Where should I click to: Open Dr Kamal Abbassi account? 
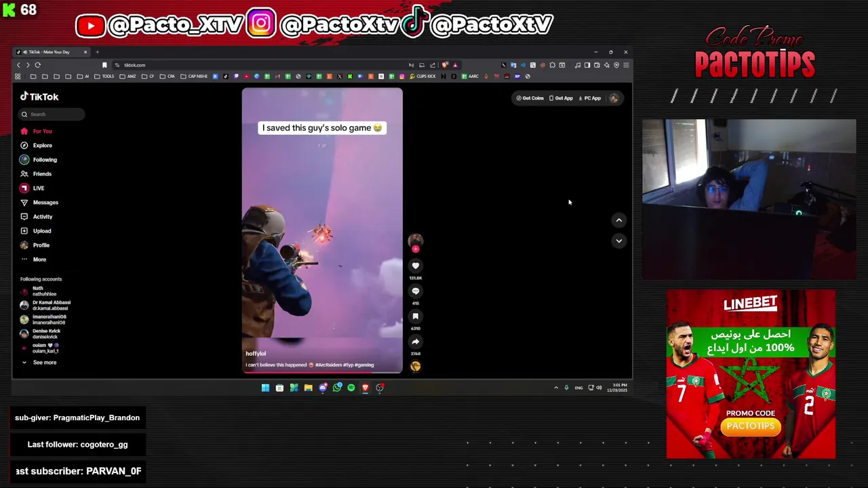coord(45,305)
